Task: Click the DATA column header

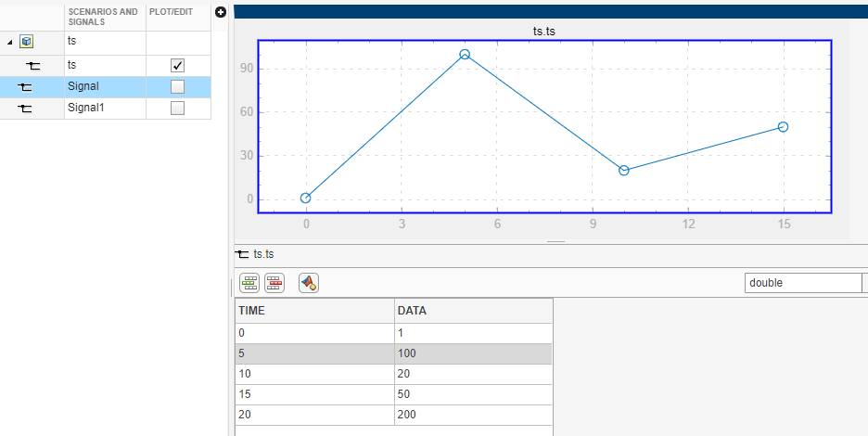Action: coord(473,311)
